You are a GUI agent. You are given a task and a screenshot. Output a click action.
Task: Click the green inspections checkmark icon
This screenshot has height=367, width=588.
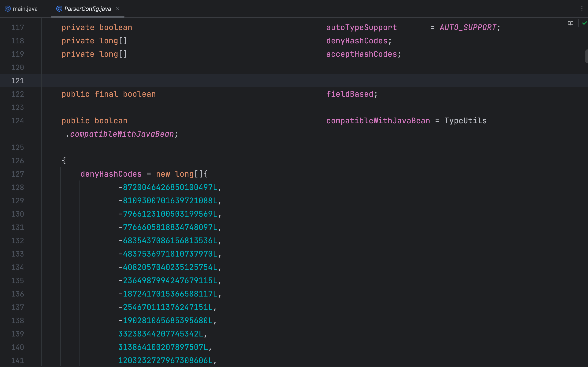click(x=584, y=23)
